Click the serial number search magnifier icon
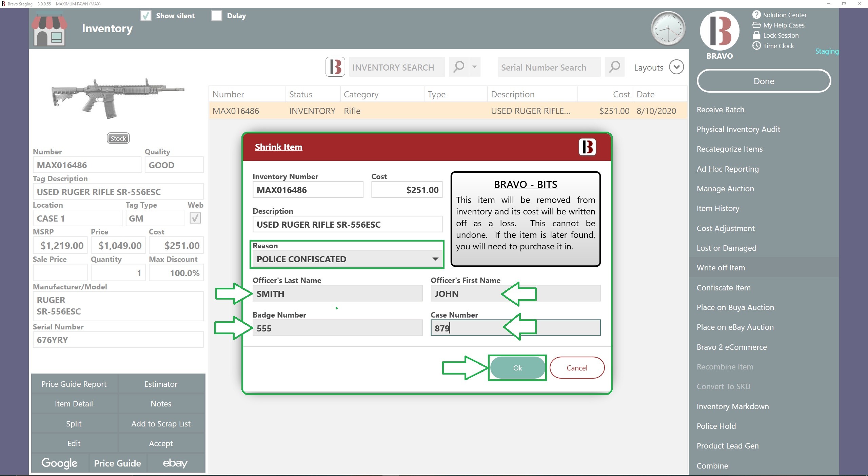The image size is (868, 476). (614, 67)
